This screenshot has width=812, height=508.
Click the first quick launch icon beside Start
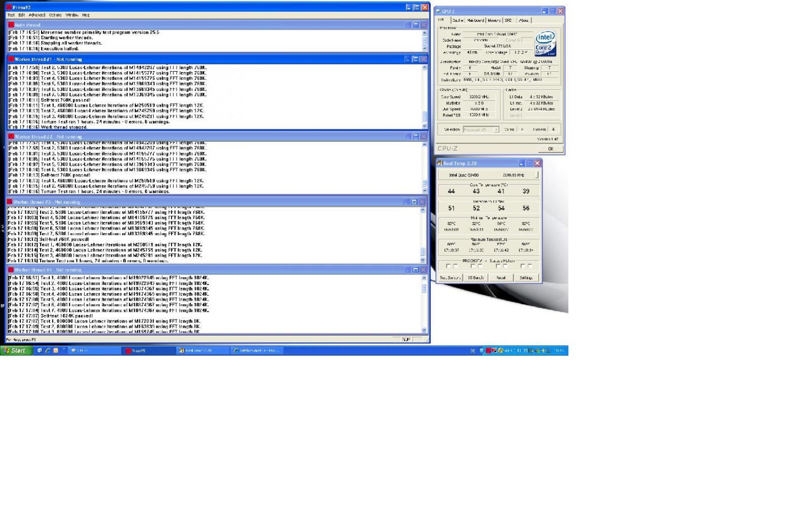pyautogui.click(x=40, y=351)
